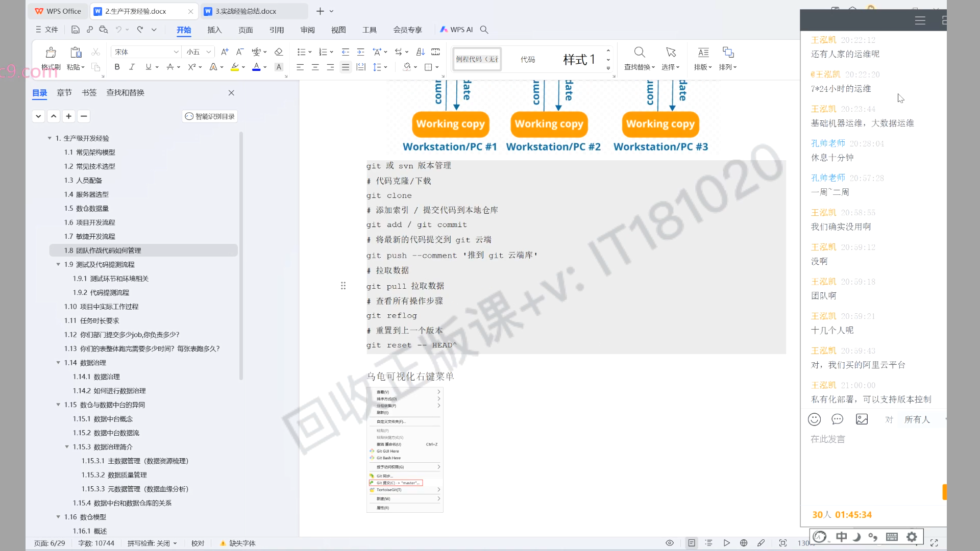Click the eye reading mode icon in status bar
980x551 pixels.
670,543
